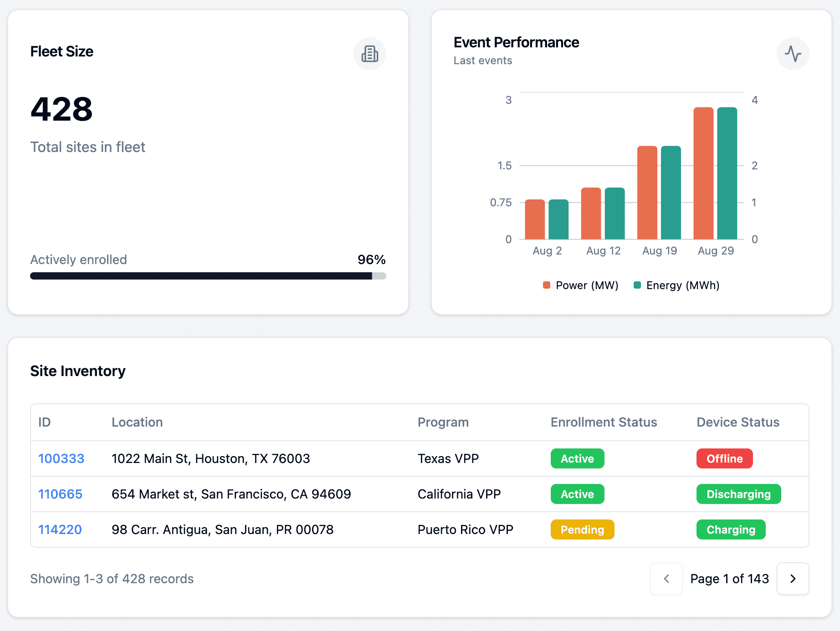Sort by Enrollment Status column header

604,422
